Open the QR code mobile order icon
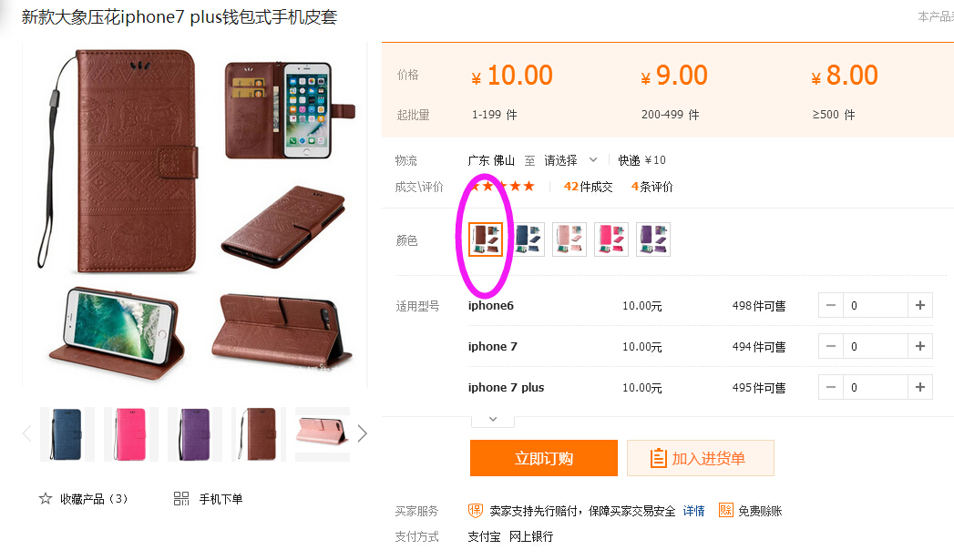This screenshot has height=560, width=954. coord(181,499)
